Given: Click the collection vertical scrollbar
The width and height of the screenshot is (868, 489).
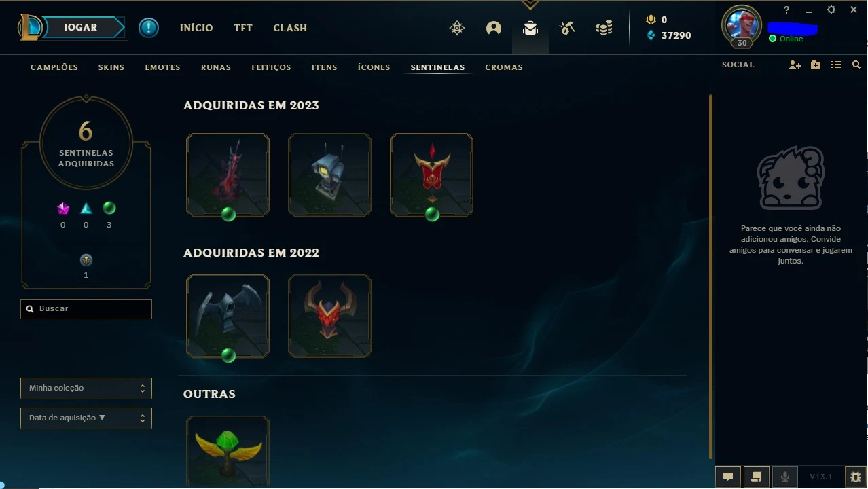Looking at the screenshot, I should click(711, 277).
